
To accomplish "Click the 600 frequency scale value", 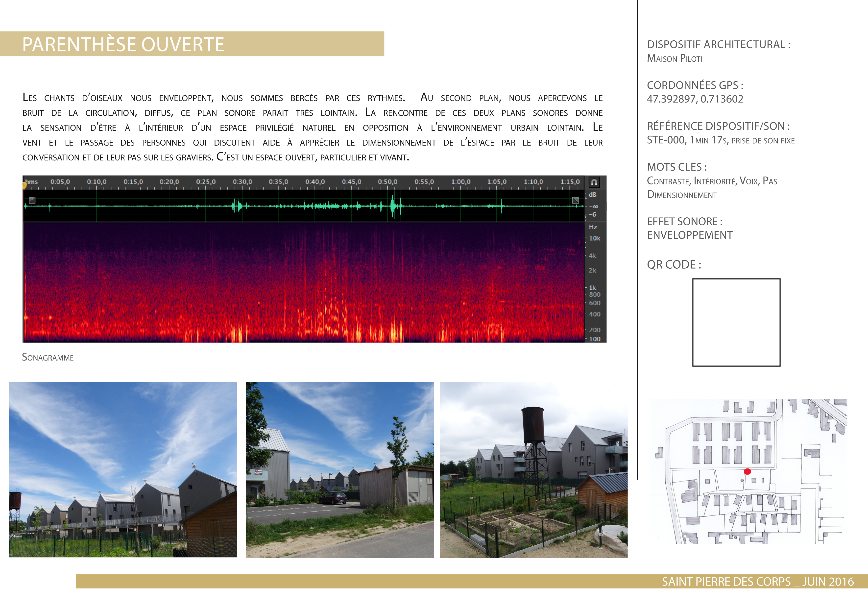I will [595, 303].
